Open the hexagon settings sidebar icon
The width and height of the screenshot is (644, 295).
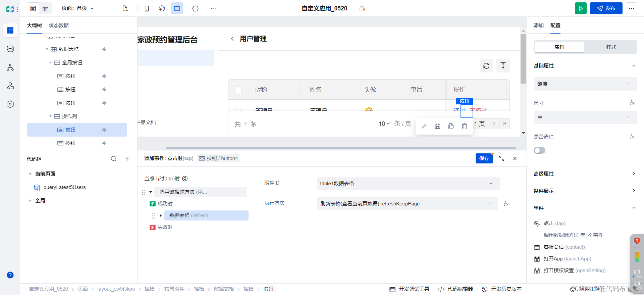(10, 104)
